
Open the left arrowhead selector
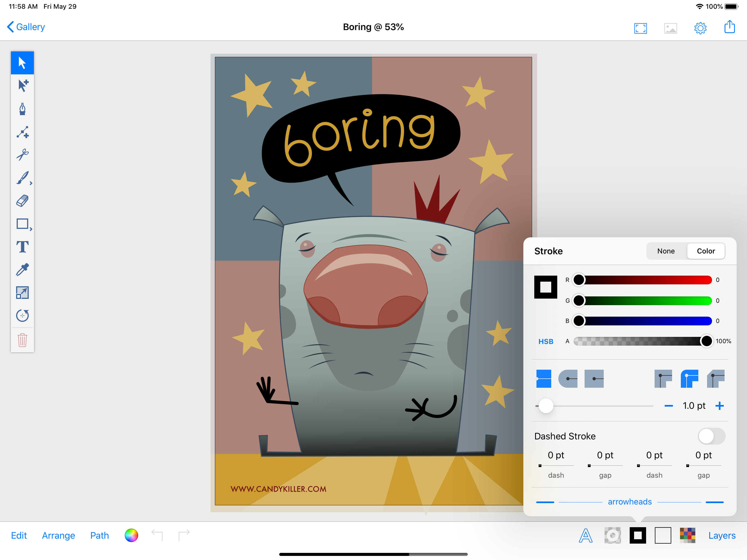(x=545, y=502)
